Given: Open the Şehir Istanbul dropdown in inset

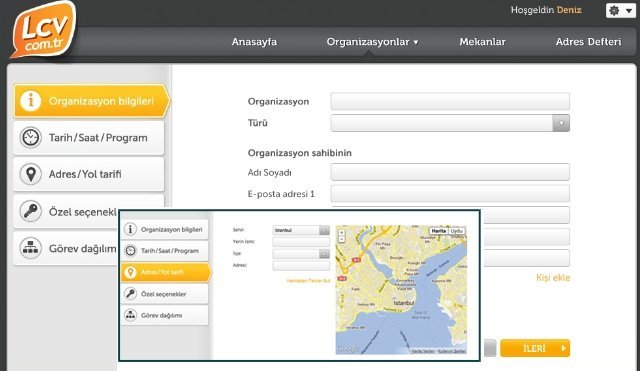Looking at the screenshot, I should [301, 230].
